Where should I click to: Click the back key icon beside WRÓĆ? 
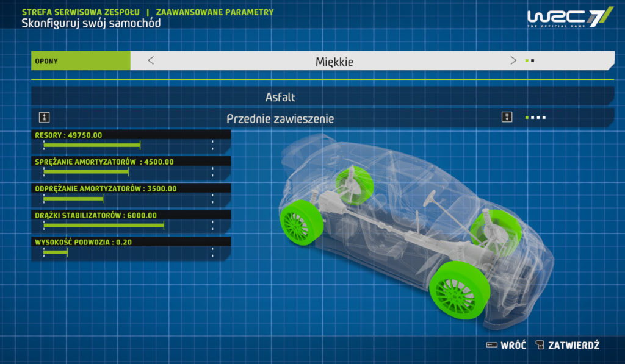tap(492, 345)
